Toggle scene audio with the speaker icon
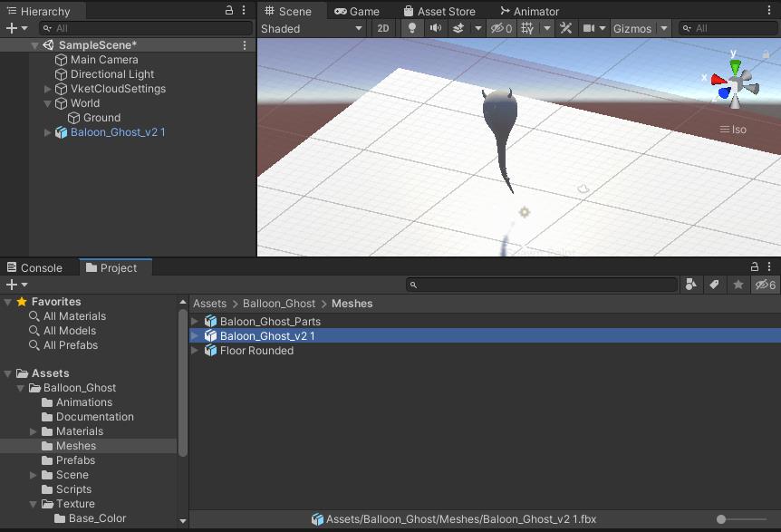This screenshot has height=532, width=781. (x=435, y=28)
